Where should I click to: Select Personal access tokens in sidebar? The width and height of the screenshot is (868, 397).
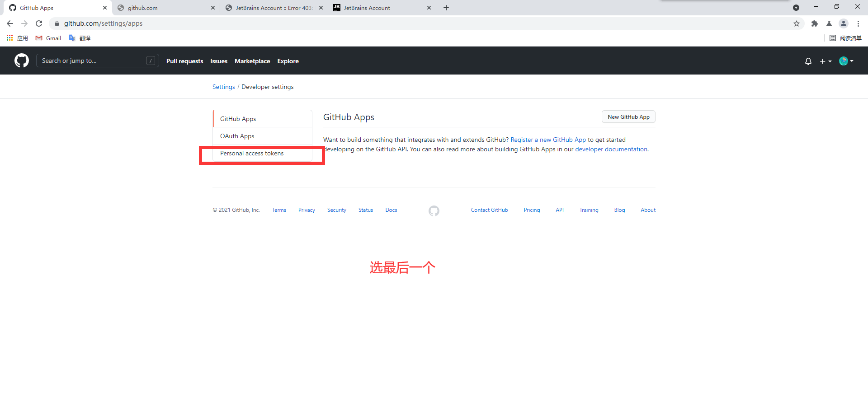[x=262, y=153]
